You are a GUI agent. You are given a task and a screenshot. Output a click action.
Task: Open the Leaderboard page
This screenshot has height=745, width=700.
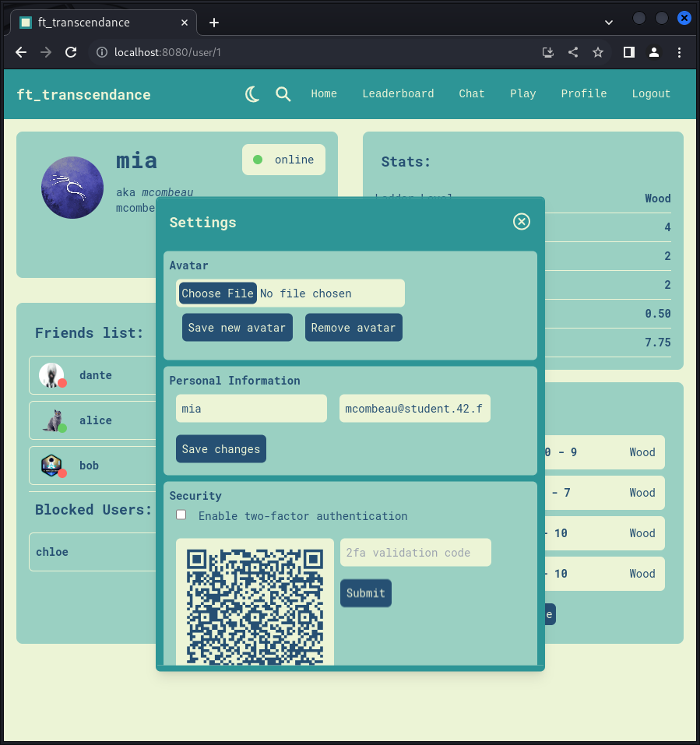pos(398,93)
